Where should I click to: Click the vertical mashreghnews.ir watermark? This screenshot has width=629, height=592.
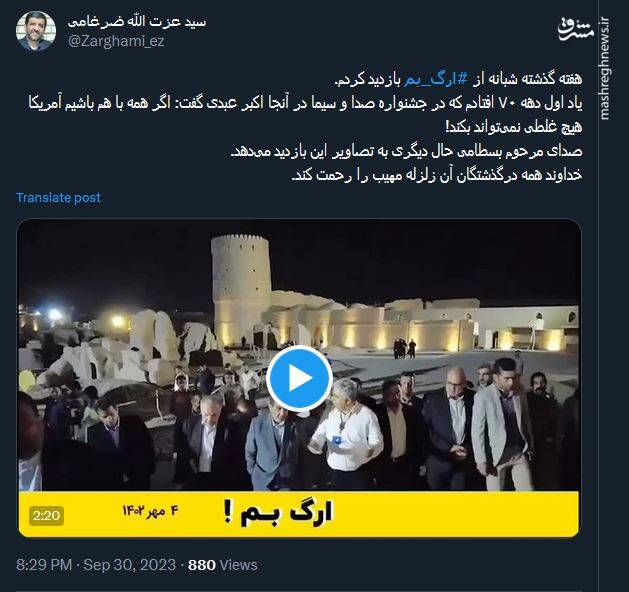(605, 68)
